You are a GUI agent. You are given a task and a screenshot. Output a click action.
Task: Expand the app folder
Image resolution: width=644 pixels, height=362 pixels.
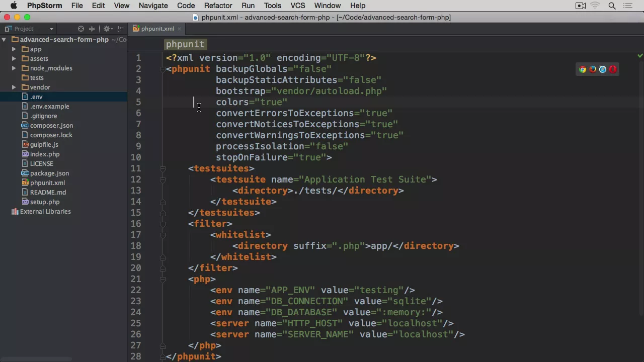[x=14, y=49]
